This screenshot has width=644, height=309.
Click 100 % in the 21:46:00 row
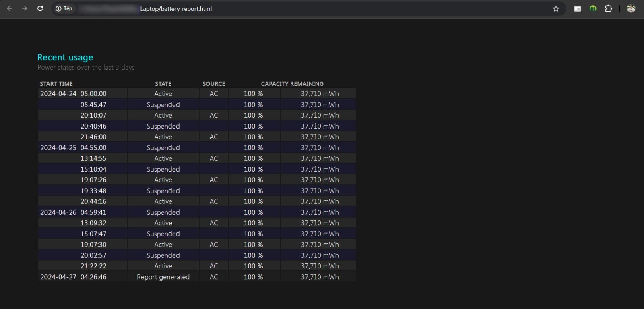coord(253,137)
